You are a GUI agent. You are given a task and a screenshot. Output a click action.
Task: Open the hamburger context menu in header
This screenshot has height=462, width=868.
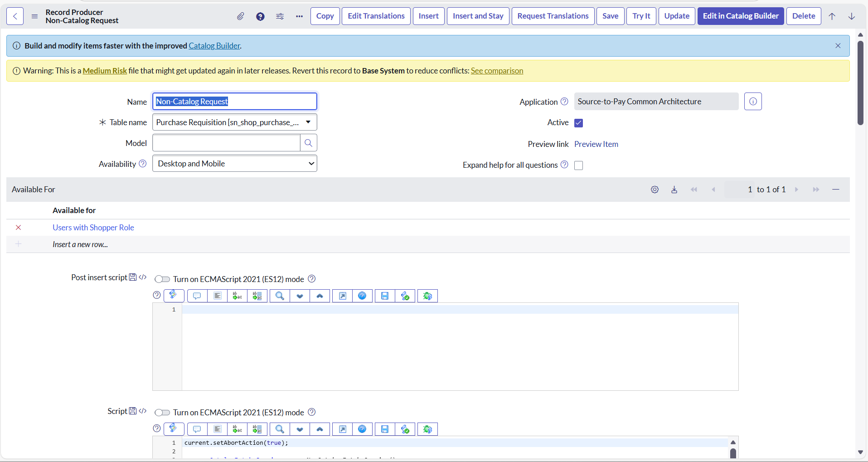coord(34,16)
